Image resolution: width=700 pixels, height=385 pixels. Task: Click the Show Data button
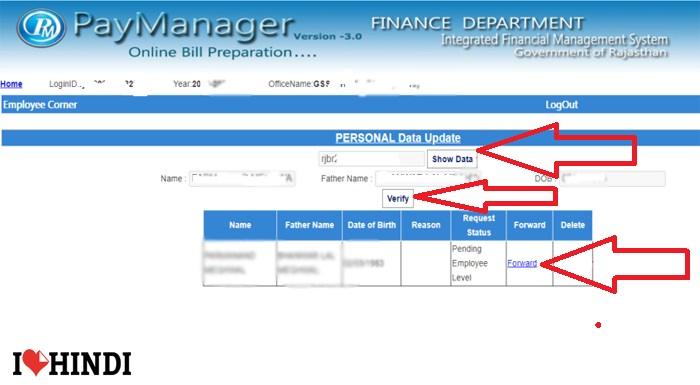pos(452,159)
